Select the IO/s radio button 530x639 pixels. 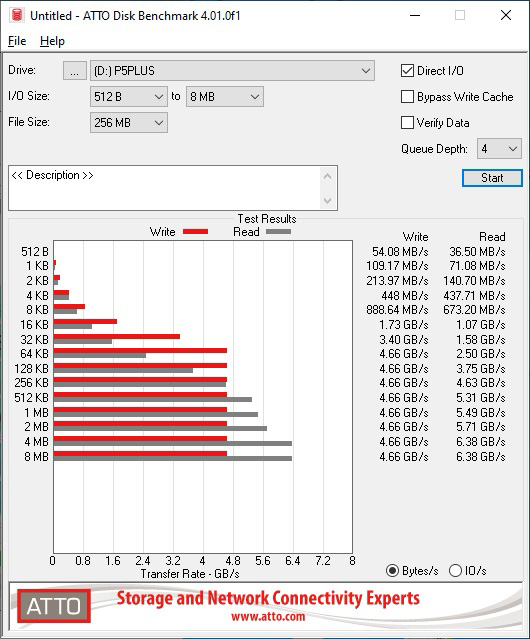455,571
